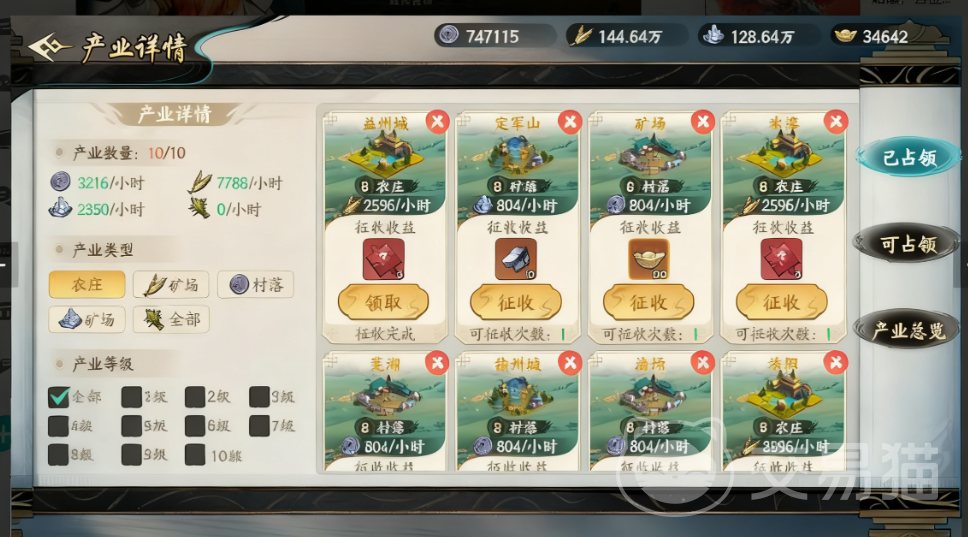Open the 益州城 farm thumbnail
Screen dimensions: 968x537
point(385,154)
